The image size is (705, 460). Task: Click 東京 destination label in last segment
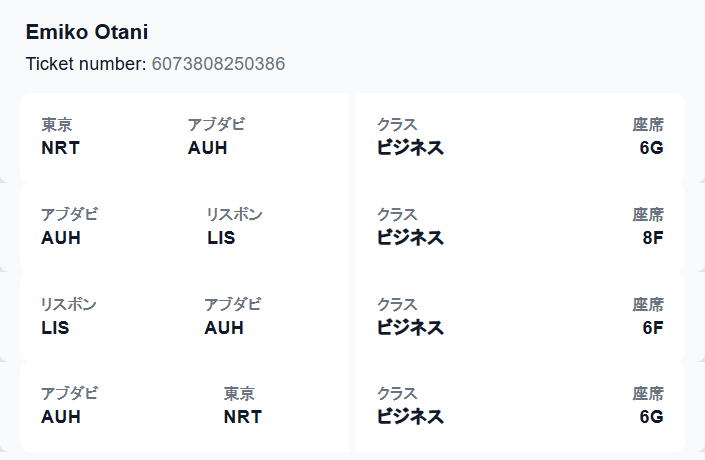pyautogui.click(x=239, y=393)
